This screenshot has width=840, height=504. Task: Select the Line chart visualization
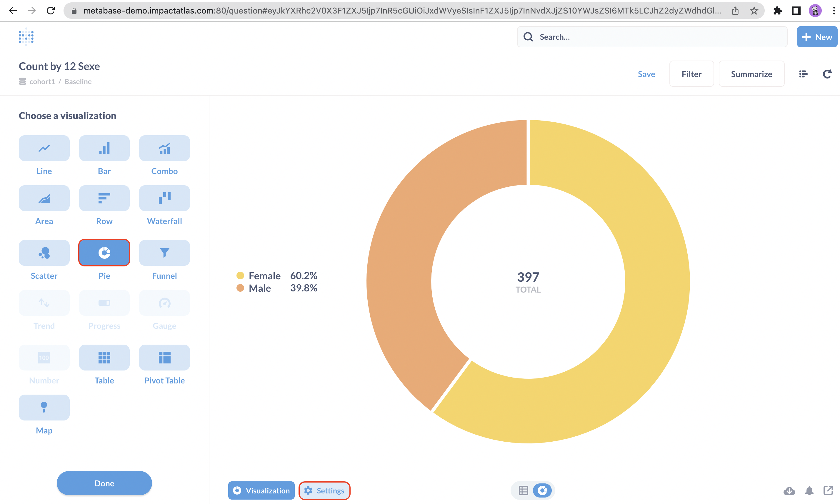coord(44,148)
